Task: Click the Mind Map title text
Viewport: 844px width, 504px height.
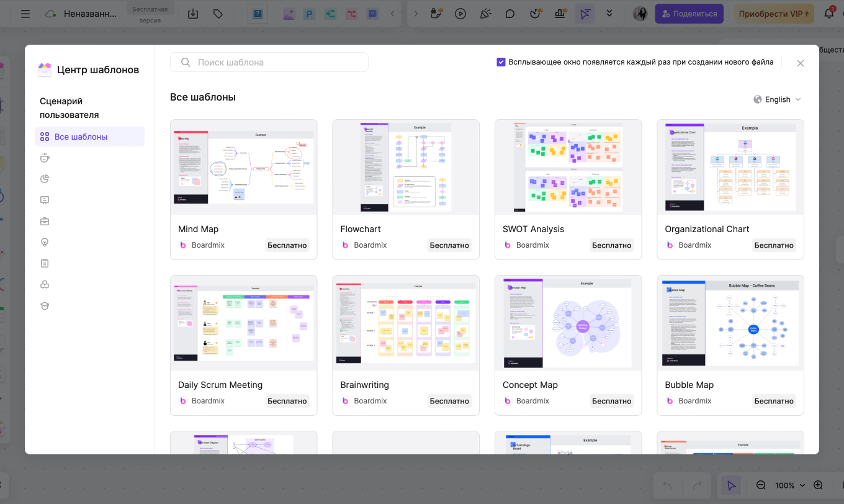Action: coord(198,229)
